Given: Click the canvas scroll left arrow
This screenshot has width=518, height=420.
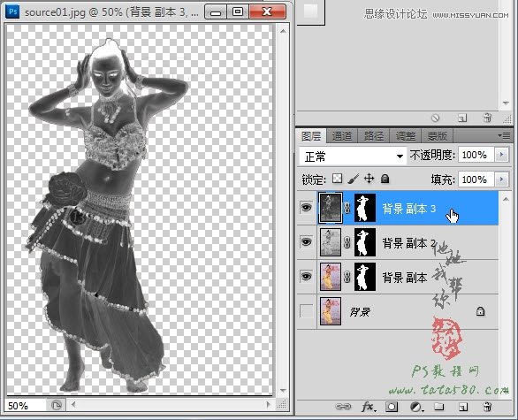Looking at the screenshot, I should pyautogui.click(x=73, y=404).
